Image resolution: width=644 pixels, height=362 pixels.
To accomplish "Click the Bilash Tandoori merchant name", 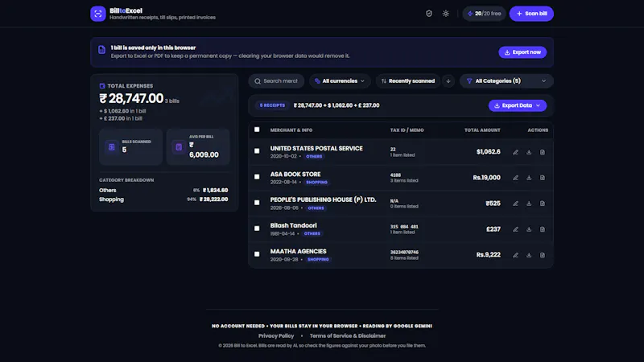I will pos(293,225).
